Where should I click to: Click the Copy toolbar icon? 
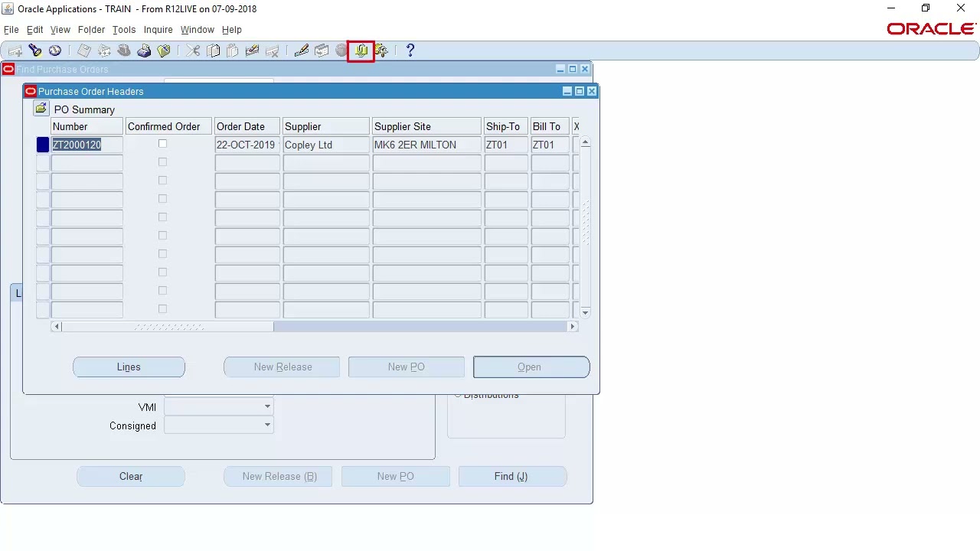(x=213, y=51)
